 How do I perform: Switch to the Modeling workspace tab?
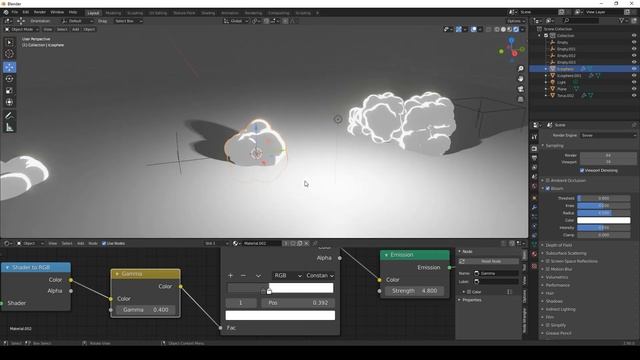(x=113, y=13)
